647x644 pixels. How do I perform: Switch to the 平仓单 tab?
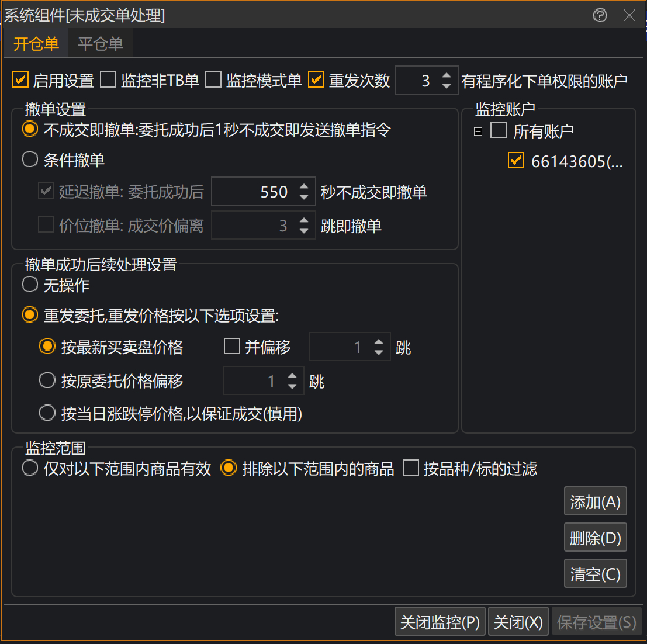[101, 44]
